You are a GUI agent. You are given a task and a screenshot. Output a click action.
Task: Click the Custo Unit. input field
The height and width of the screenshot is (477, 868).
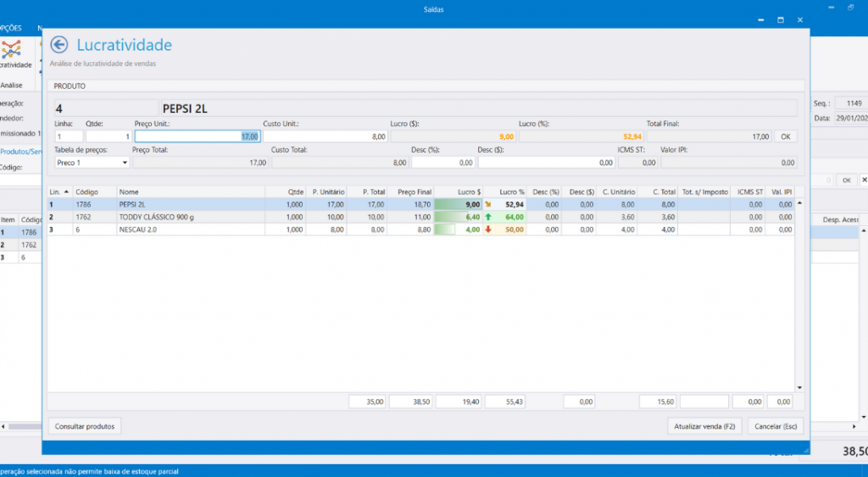(325, 136)
